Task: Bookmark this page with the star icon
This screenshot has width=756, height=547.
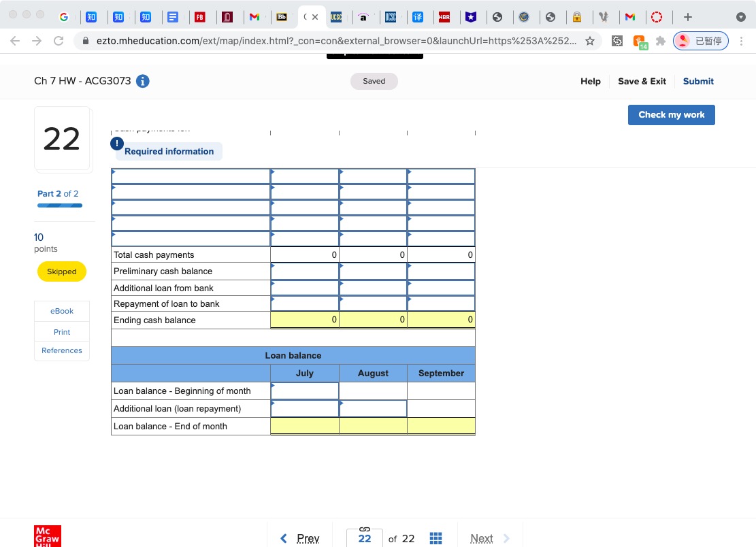Action: 590,41
